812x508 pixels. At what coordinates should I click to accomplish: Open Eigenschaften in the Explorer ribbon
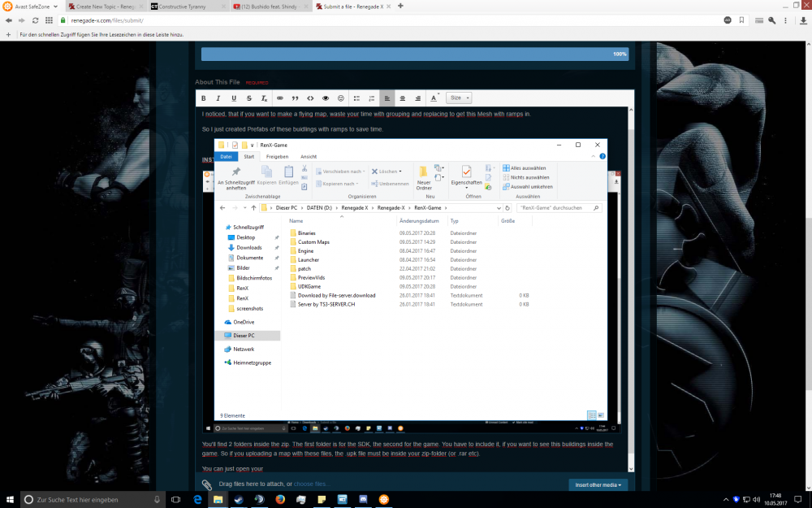pyautogui.click(x=467, y=176)
